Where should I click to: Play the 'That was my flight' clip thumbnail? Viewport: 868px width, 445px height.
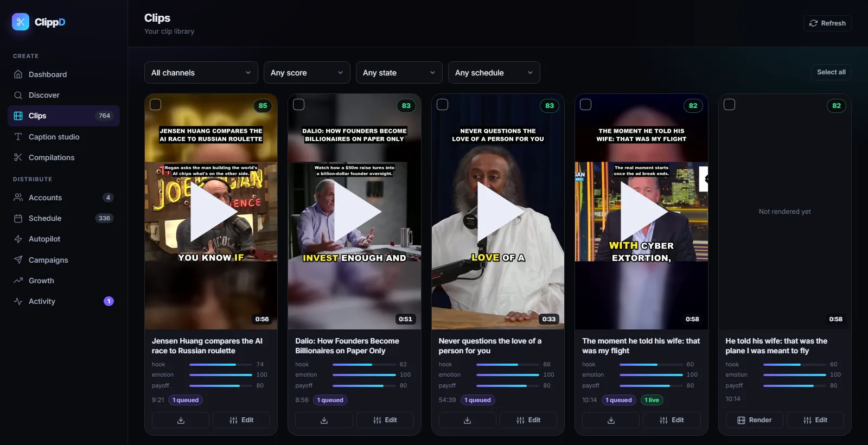(x=642, y=212)
